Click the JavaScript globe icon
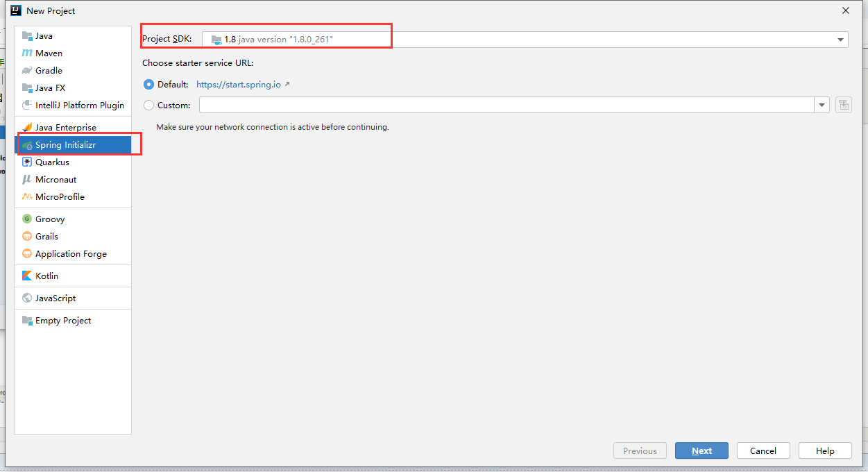Screen dimensions: 868x472 (27, 298)
